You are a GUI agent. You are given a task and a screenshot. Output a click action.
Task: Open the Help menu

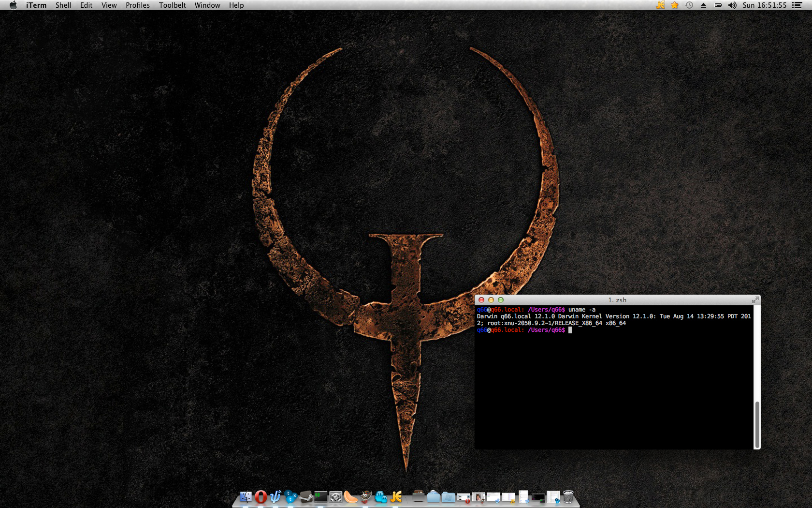click(x=236, y=5)
